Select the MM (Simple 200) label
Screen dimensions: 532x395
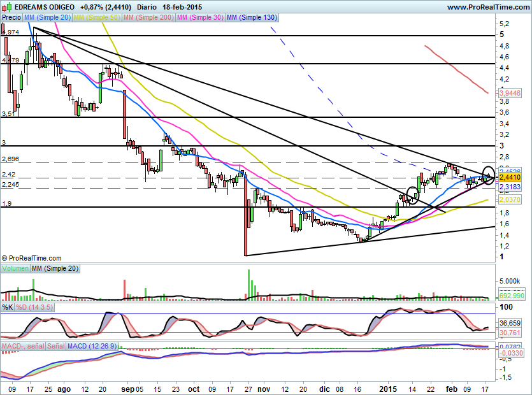pos(148,17)
